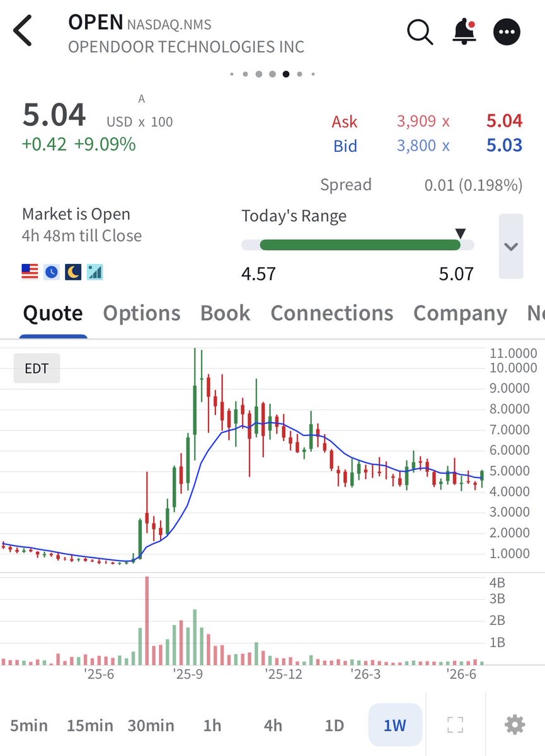Viewport: 545px width, 756px height.
Task: Select the 1W chart interval
Action: pyautogui.click(x=395, y=726)
